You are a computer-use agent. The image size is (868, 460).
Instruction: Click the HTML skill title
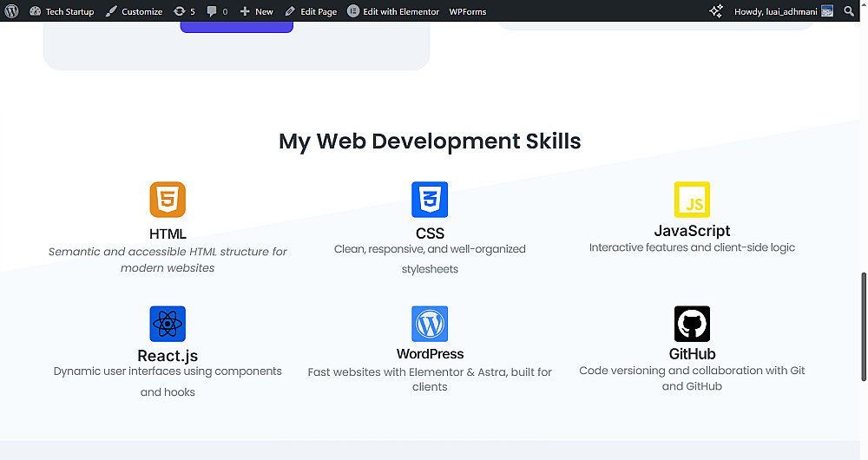click(x=168, y=233)
